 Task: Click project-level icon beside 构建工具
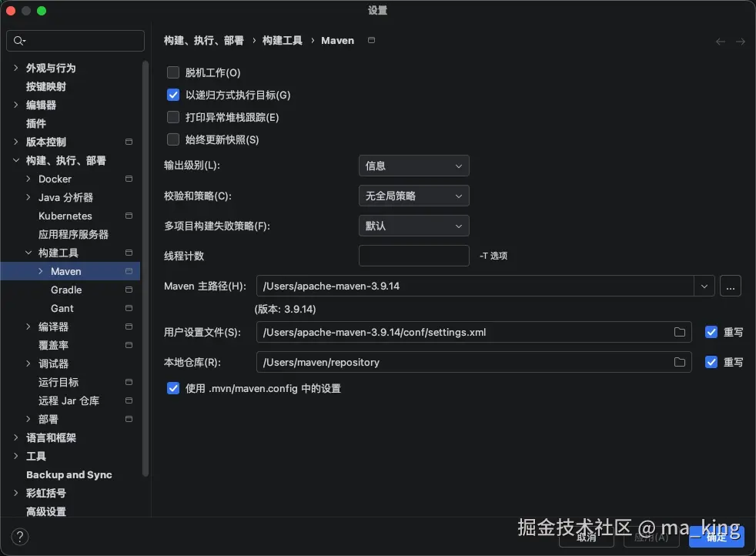tap(129, 253)
